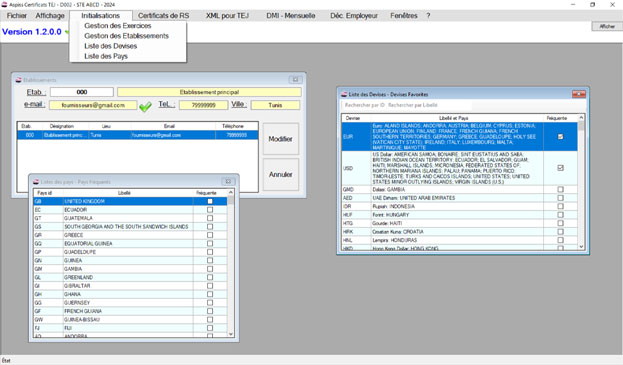Mark Ecuador as frequent country
This screenshot has width=623, height=365.
210,210
